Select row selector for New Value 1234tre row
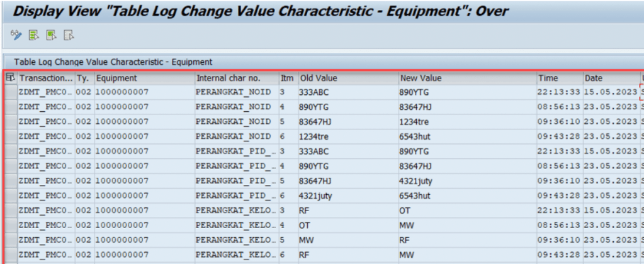The height and width of the screenshot is (264, 644). 10,122
